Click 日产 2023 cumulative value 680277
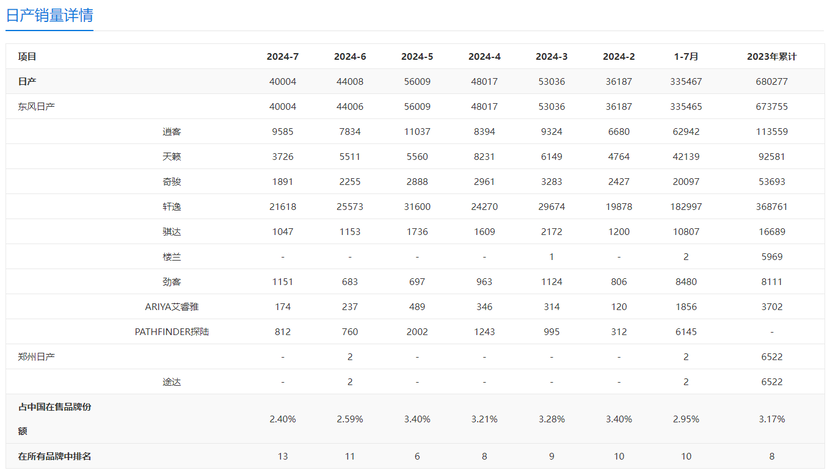 tap(772, 81)
